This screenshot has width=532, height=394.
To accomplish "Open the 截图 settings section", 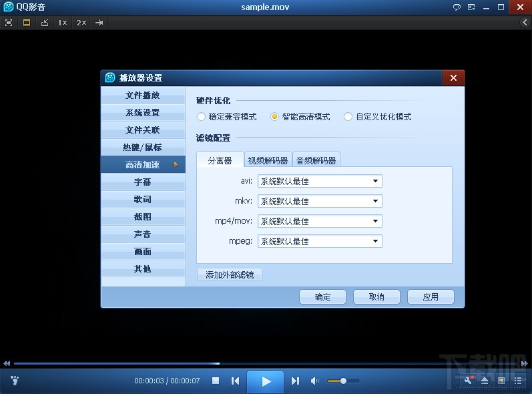I will coord(143,216).
